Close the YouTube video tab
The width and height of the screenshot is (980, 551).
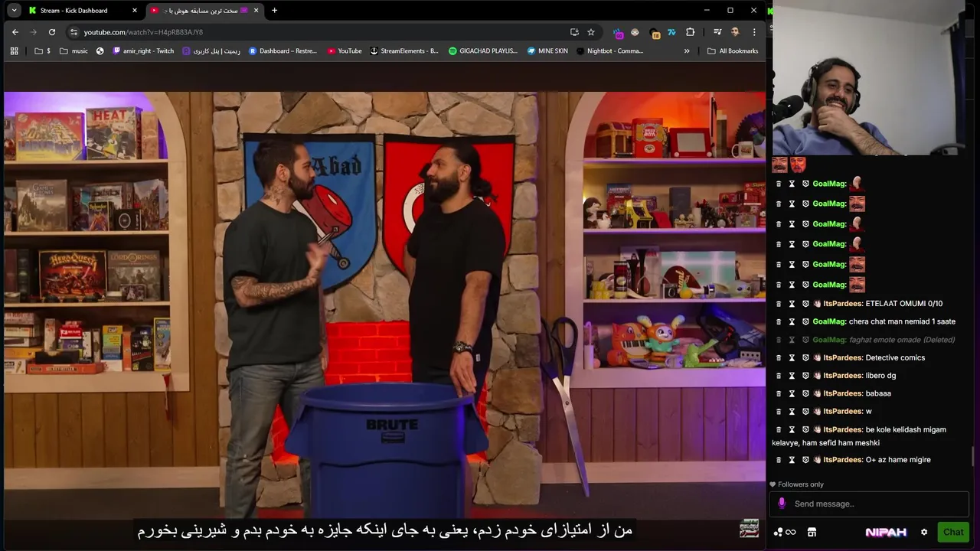[256, 11]
